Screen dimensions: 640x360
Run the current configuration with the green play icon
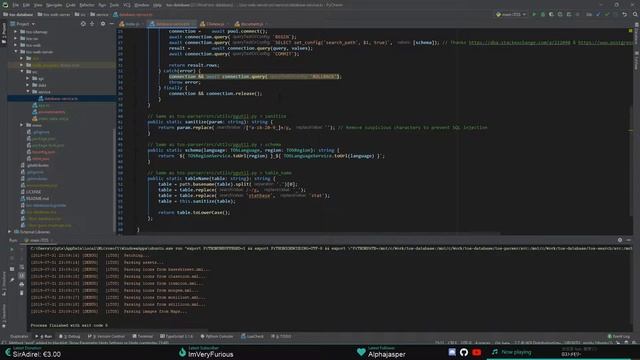[534, 14]
